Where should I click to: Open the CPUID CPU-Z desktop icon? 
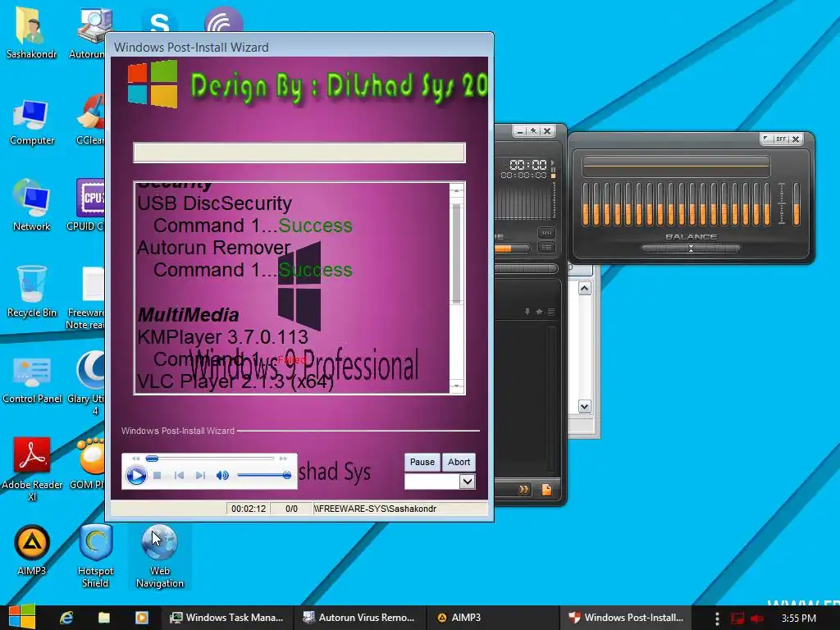click(90, 205)
